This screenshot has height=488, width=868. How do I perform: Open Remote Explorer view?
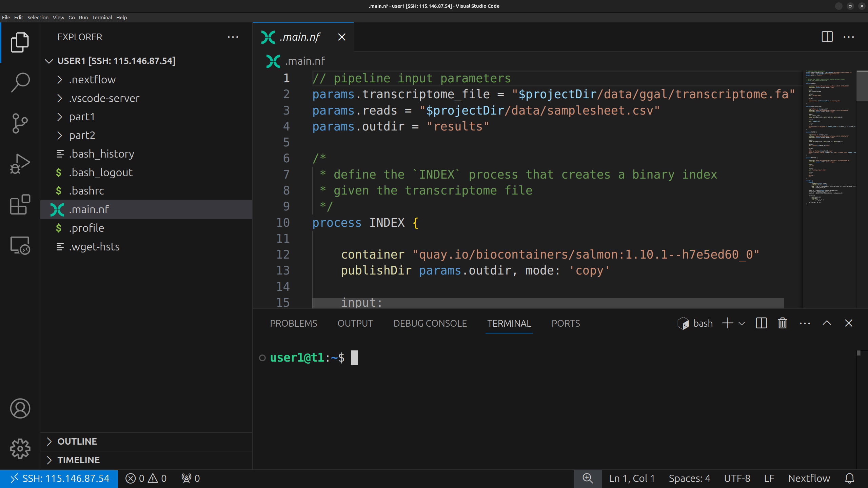20,245
